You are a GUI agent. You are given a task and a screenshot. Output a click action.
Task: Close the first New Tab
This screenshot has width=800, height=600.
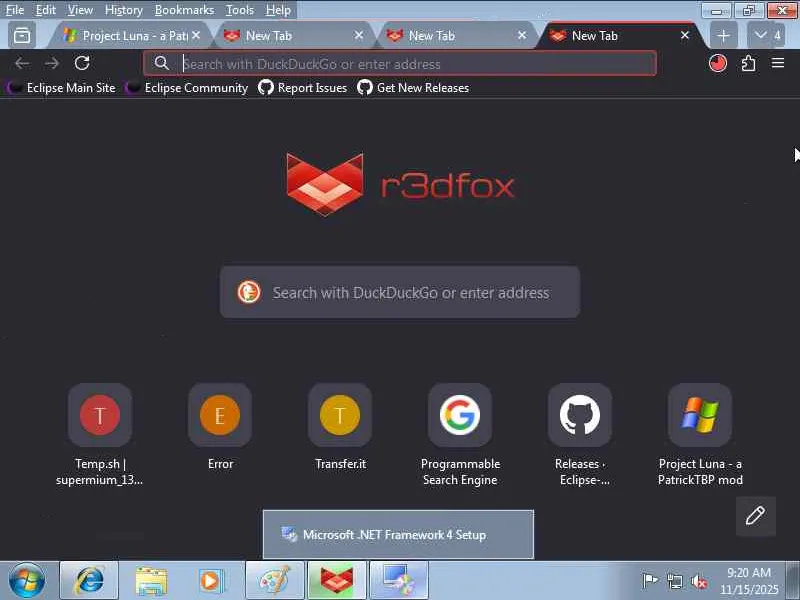coord(359,35)
